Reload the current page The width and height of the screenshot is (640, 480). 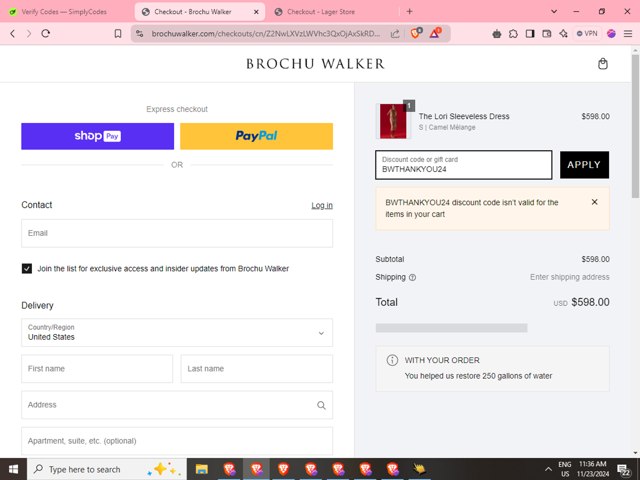pyautogui.click(x=45, y=33)
